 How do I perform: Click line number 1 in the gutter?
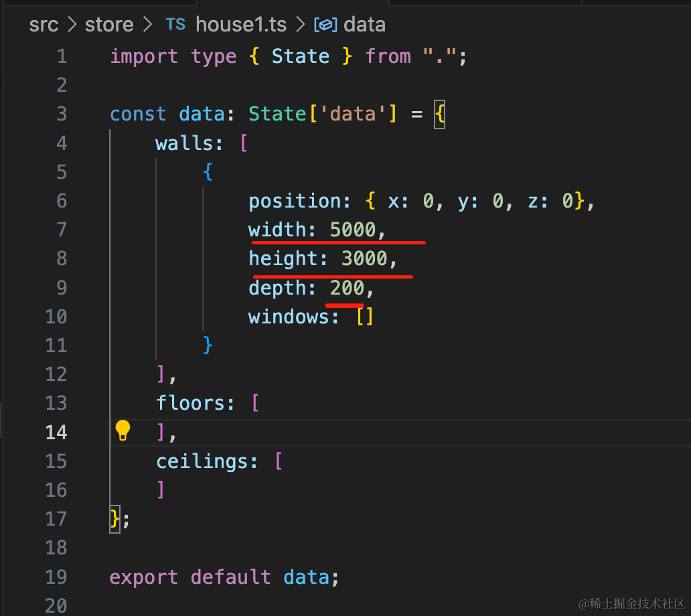(62, 56)
